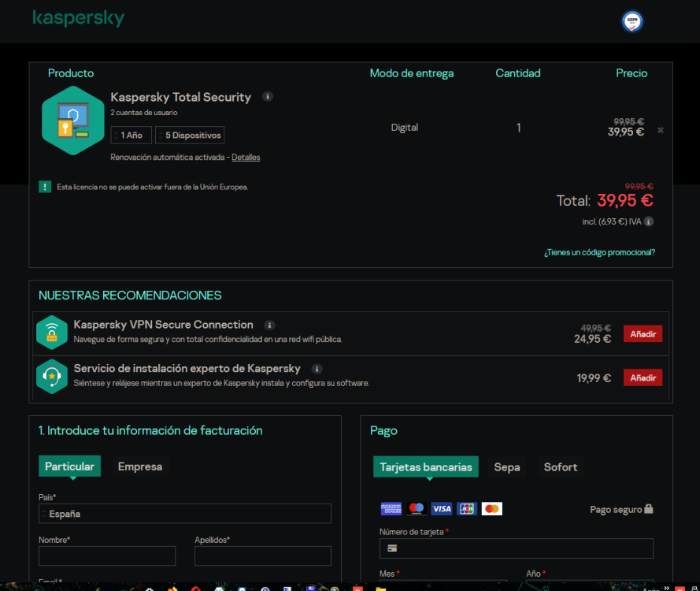Screen dimensions: 700x591
Task: Click the Pago seguro padlock icon
Action: point(650,509)
